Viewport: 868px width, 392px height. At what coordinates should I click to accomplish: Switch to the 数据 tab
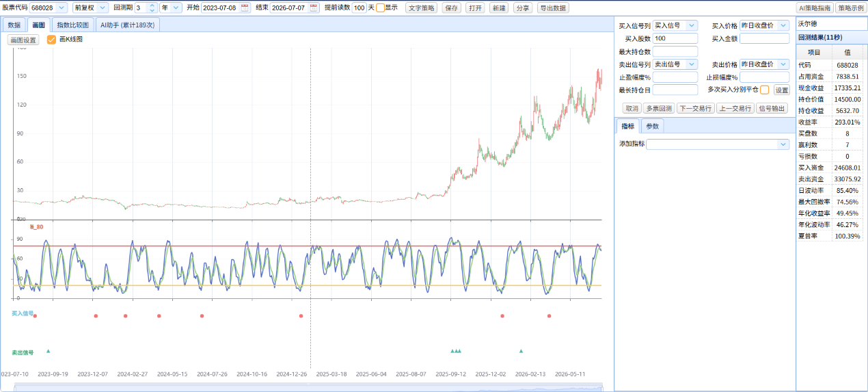tap(14, 25)
